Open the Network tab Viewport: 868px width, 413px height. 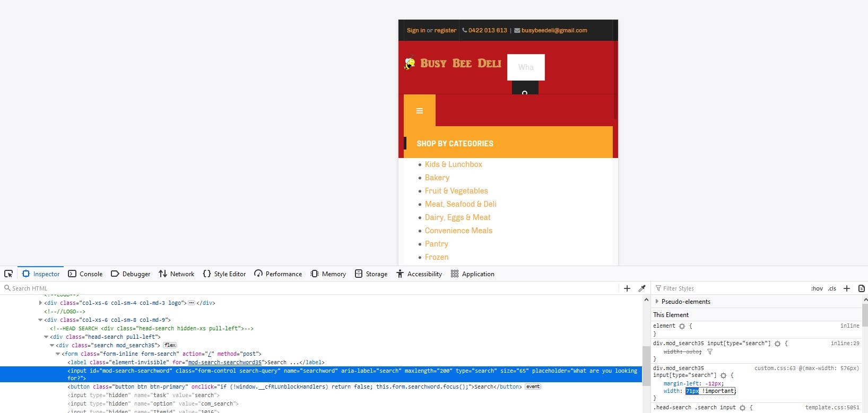[177, 274]
